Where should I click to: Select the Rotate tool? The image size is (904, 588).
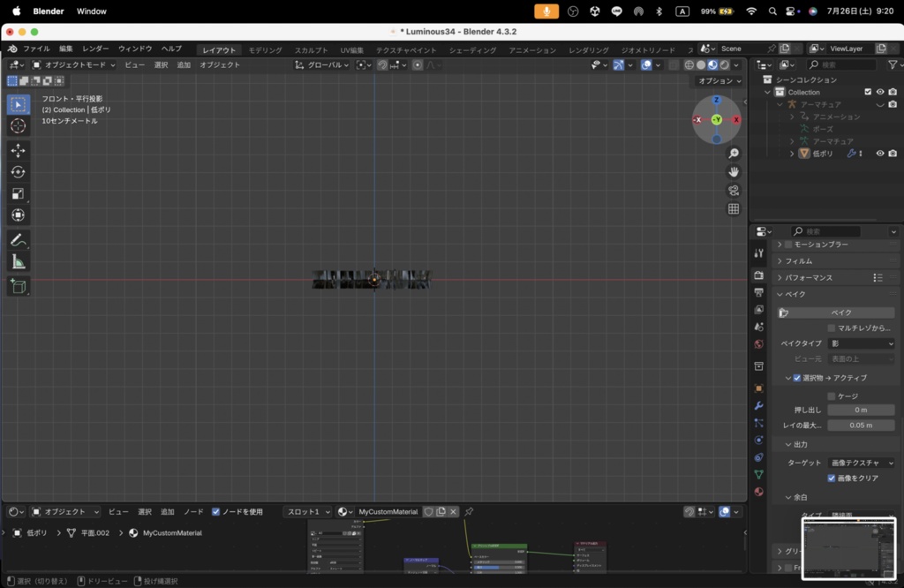(x=18, y=172)
